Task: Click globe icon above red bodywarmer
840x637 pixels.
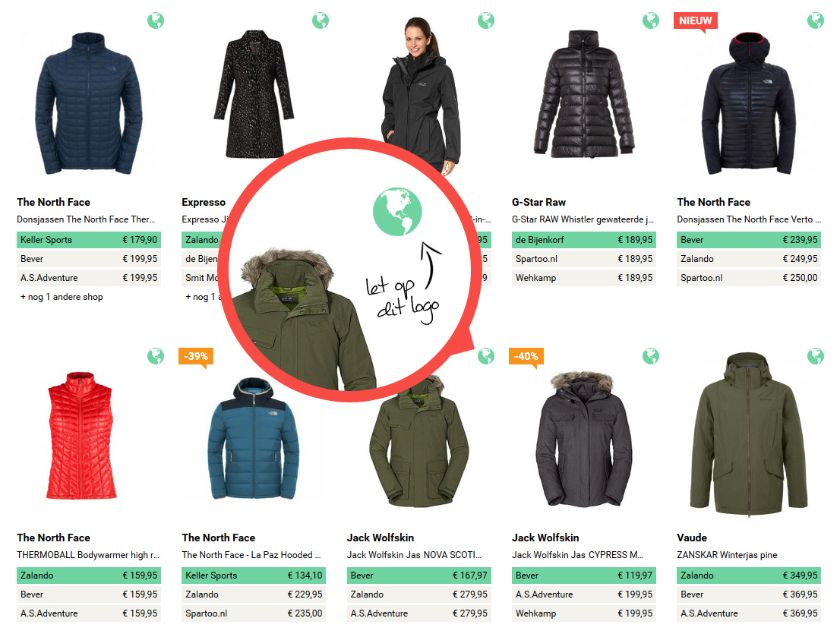Action: click(156, 356)
